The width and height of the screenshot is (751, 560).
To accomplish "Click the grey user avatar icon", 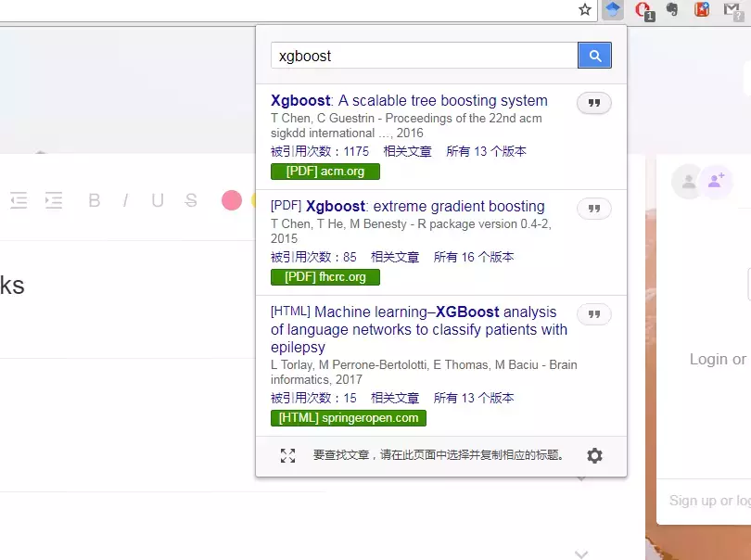I will 688,182.
